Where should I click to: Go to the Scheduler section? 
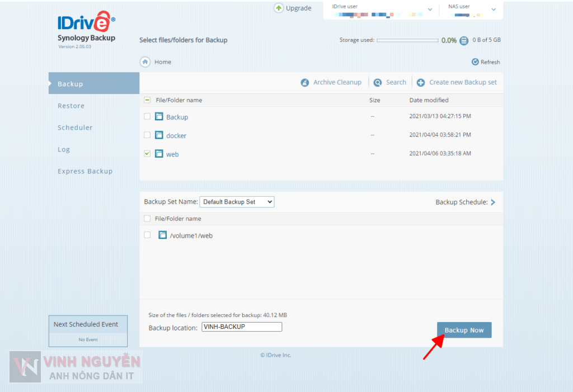tap(75, 127)
